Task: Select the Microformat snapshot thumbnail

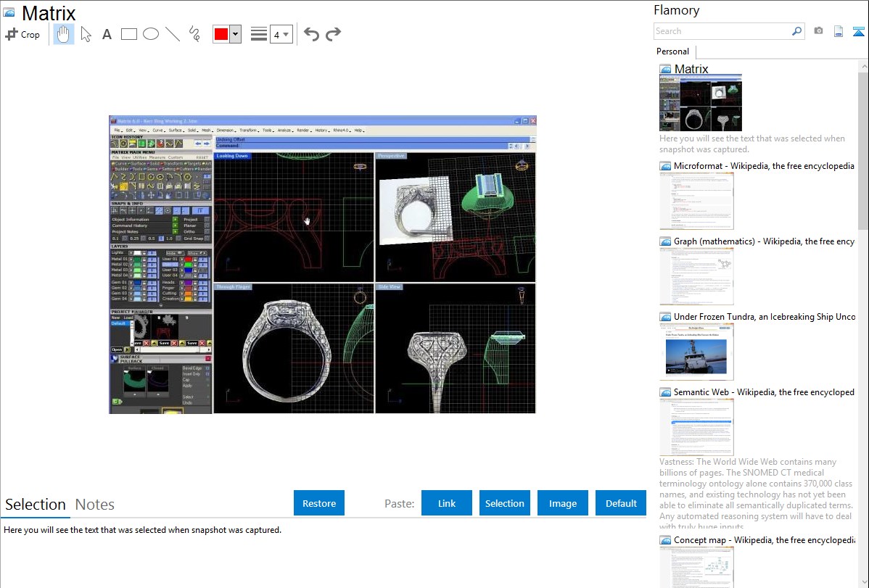Action: click(696, 201)
